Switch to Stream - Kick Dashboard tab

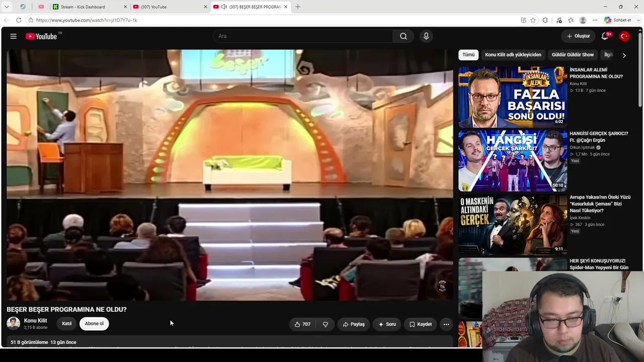89,7
